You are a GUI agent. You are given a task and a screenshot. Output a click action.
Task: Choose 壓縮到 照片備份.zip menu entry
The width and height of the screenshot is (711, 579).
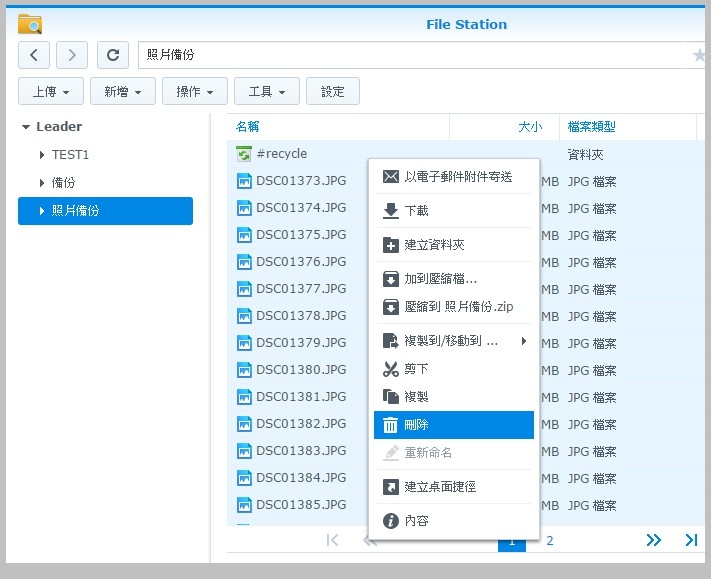point(453,307)
